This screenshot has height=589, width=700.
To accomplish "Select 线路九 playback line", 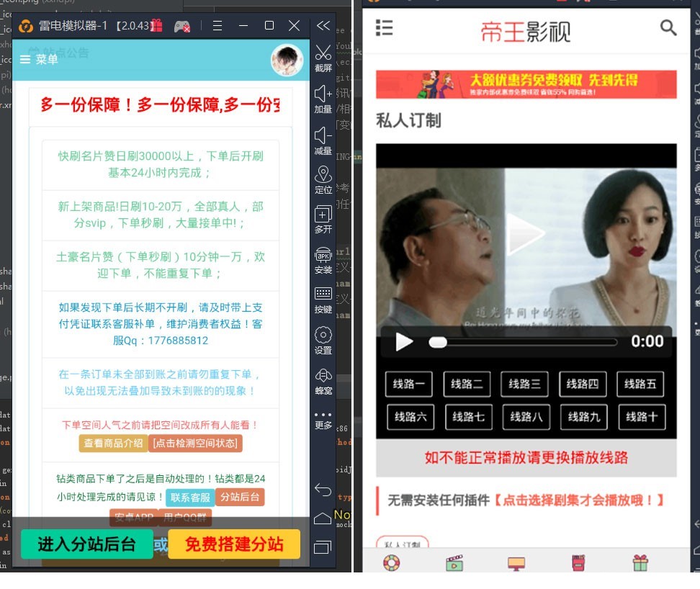I will tap(584, 417).
